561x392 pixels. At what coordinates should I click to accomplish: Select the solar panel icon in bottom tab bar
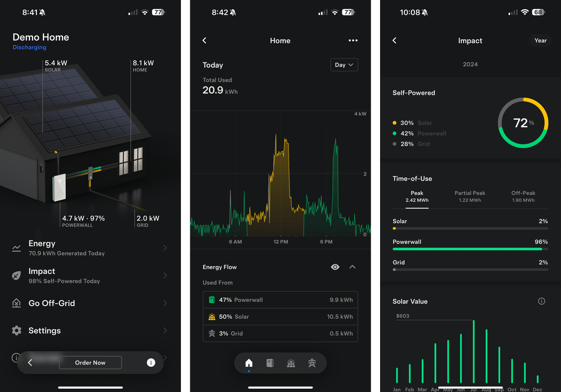(x=291, y=363)
